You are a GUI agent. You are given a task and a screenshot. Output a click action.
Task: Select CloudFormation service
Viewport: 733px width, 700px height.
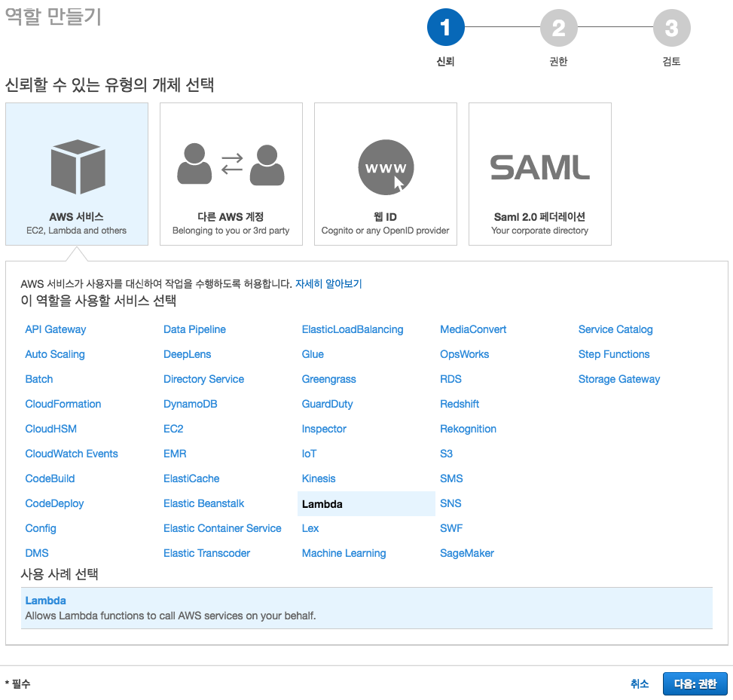point(63,404)
